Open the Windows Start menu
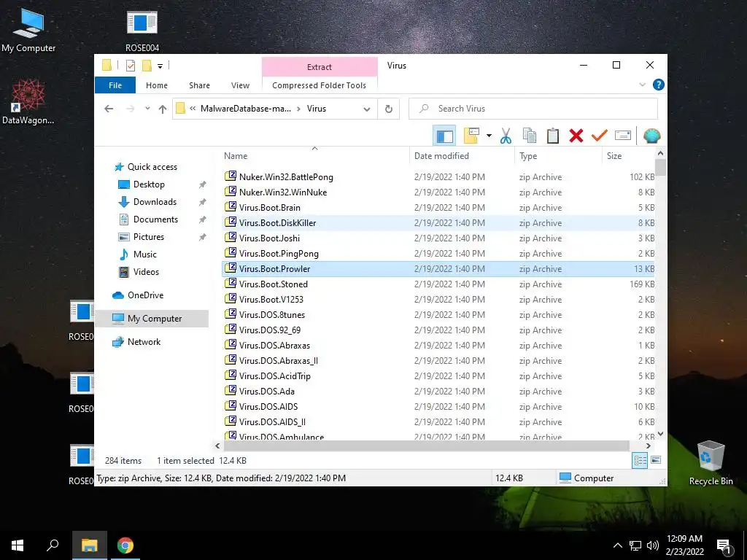 click(18, 545)
